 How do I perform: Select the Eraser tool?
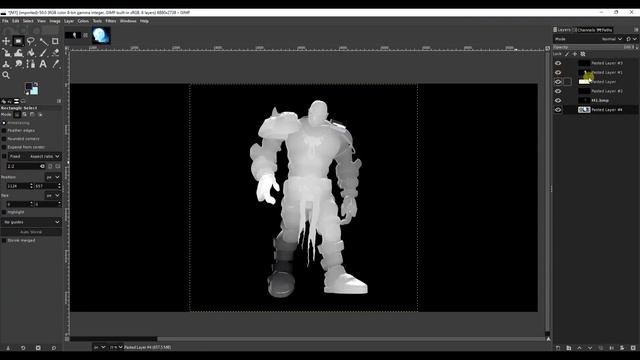(55, 53)
